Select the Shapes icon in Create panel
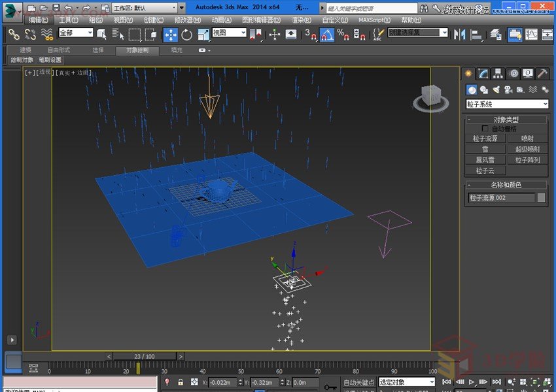 click(483, 90)
